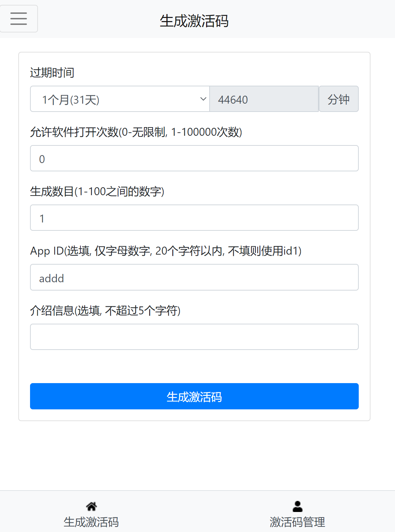395x532 pixels.
Task: Click the 过期时间 field label
Action: (x=52, y=73)
